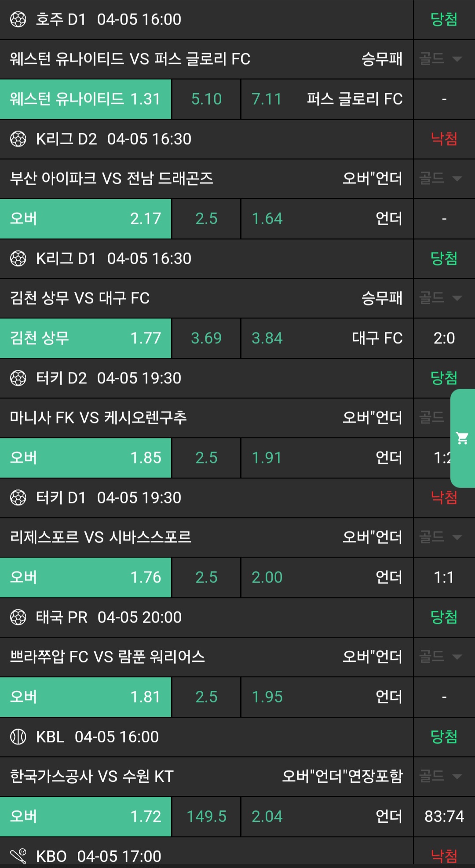
Task: Toggle the 웨스턴 유나이티드 1.31 win selection
Action: [85, 99]
